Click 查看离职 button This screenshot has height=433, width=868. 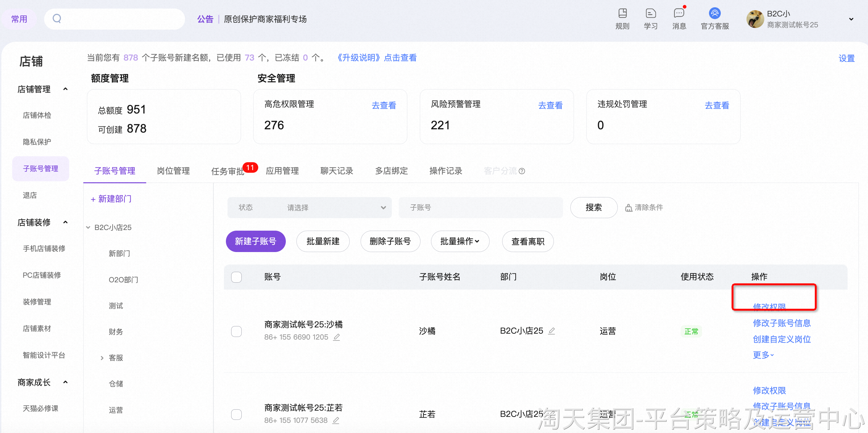[x=528, y=242]
